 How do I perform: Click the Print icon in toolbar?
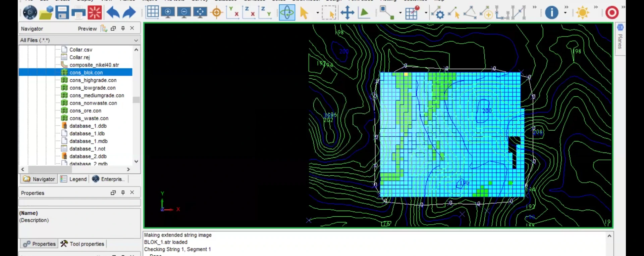[x=78, y=13]
